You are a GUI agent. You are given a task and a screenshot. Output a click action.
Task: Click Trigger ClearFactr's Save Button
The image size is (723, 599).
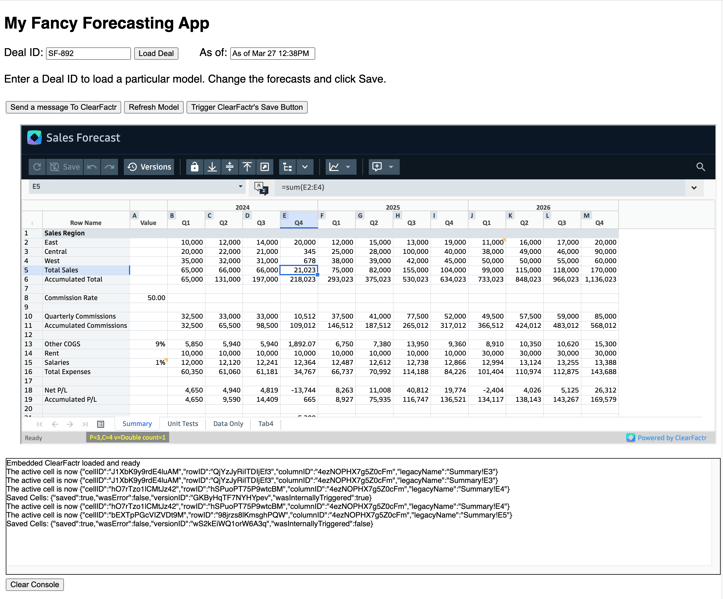(x=247, y=107)
